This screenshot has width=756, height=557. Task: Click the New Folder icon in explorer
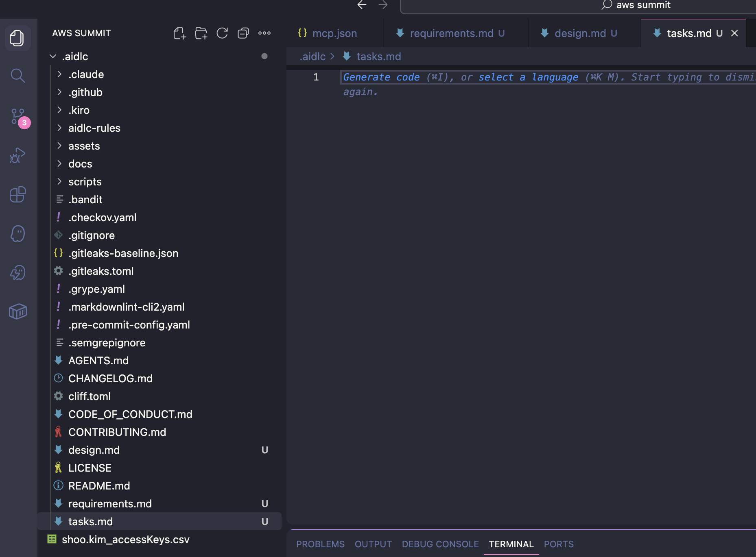click(x=201, y=33)
